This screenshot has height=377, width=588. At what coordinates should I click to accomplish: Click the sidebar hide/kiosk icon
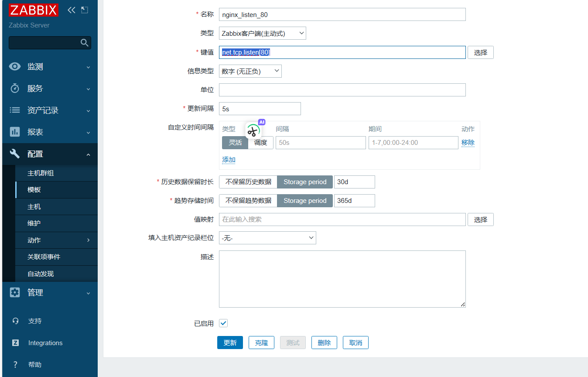(x=85, y=10)
